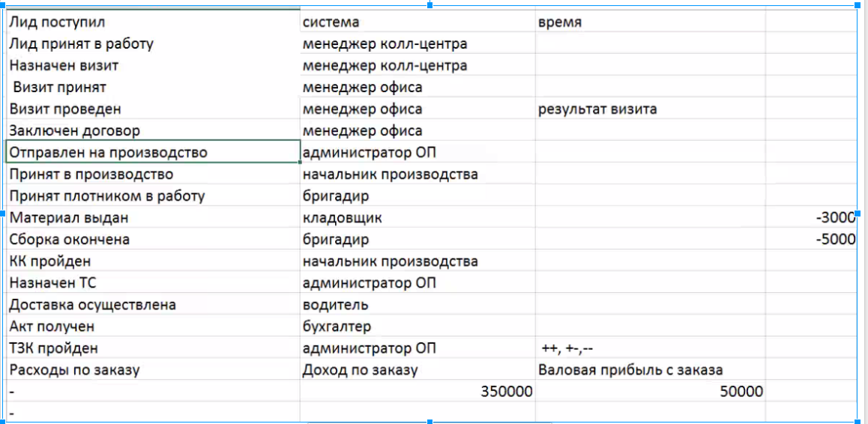This screenshot has width=868, height=424.
Task: Click the "Доход по заказу" cell
Action: pyautogui.click(x=417, y=370)
